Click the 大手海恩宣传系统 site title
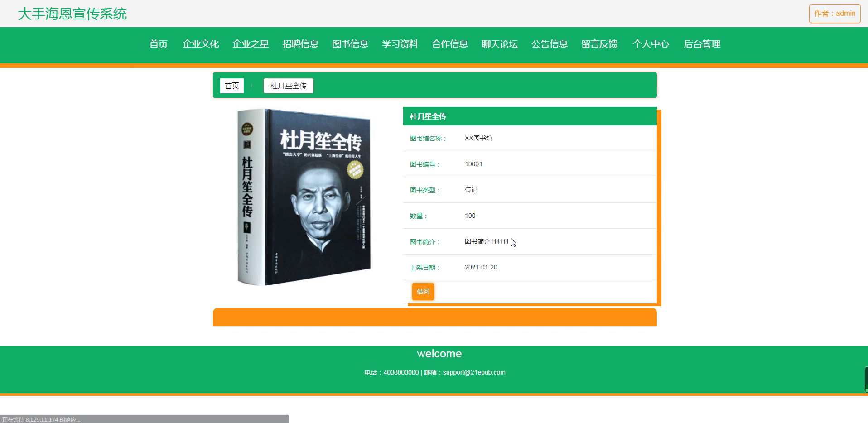This screenshot has width=868, height=423. point(72,14)
